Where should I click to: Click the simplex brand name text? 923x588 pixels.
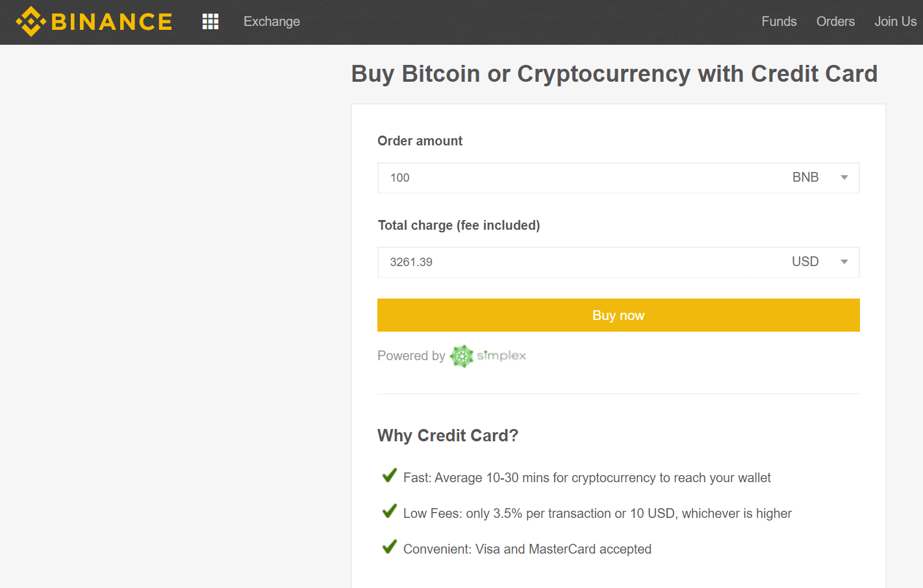(501, 356)
